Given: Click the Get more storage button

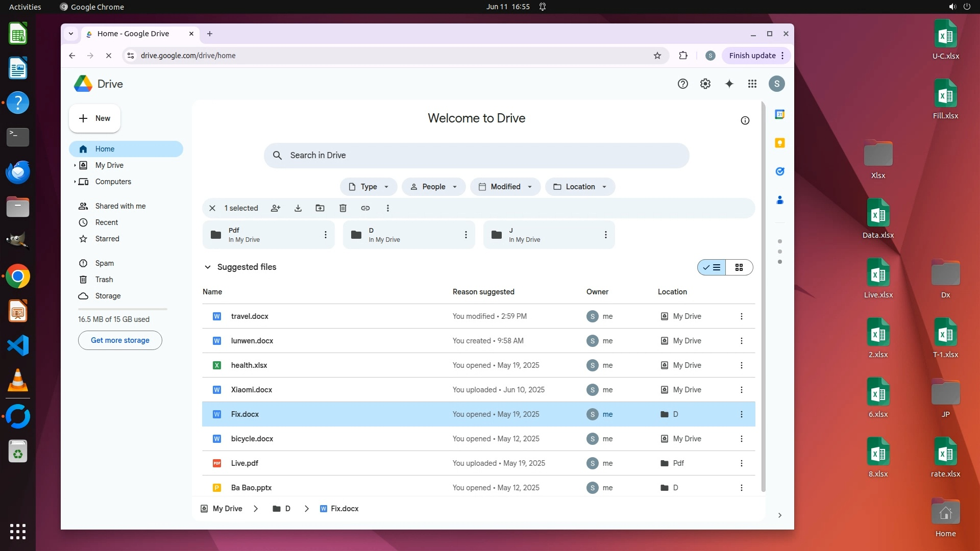Looking at the screenshot, I should (x=120, y=340).
